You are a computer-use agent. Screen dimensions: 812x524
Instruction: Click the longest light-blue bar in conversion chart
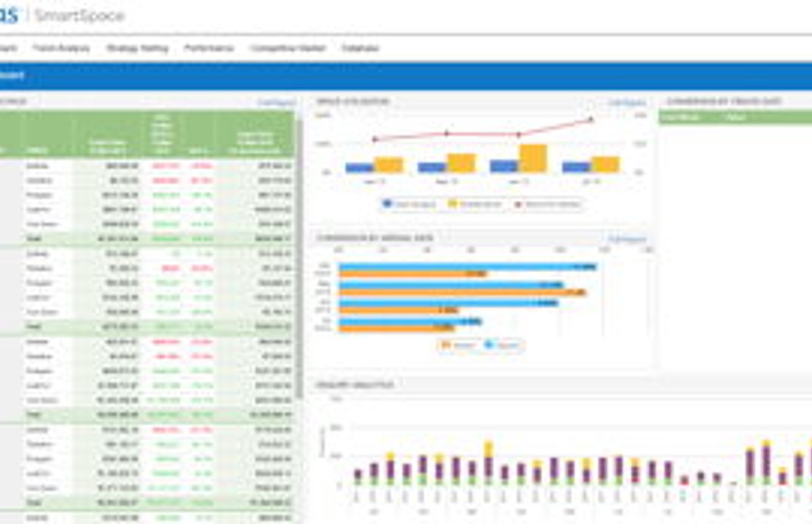pos(467,267)
